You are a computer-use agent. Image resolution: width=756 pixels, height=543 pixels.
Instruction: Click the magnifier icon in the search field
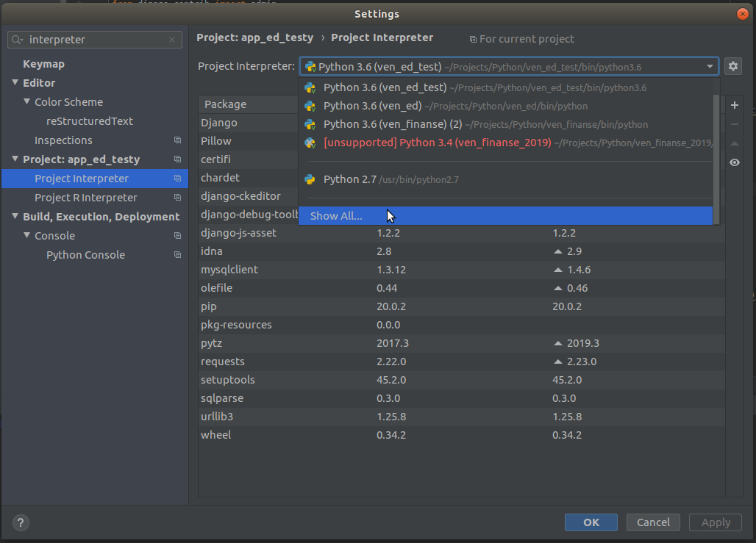[x=18, y=40]
